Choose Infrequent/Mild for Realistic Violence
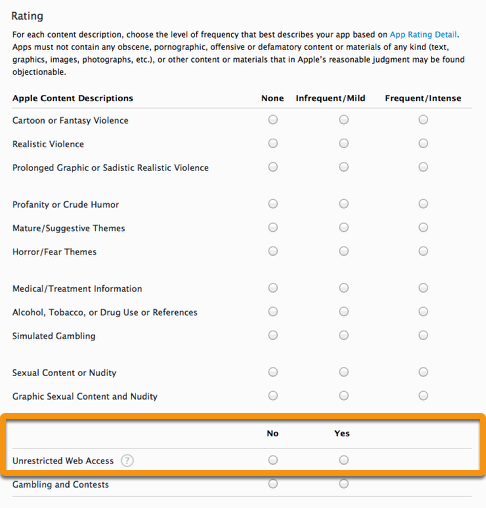 click(x=344, y=143)
